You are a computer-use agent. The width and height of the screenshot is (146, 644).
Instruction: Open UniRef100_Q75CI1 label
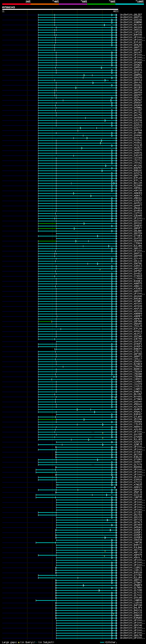(131, 352)
